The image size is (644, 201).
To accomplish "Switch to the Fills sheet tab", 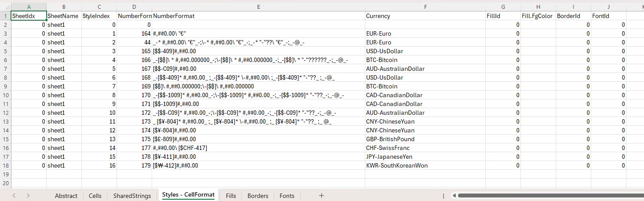I will [231, 196].
